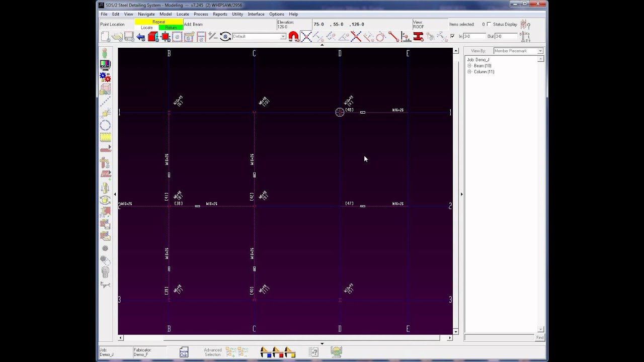644x362 pixels.
Task: Open the Edit menu
Action: [x=116, y=14]
